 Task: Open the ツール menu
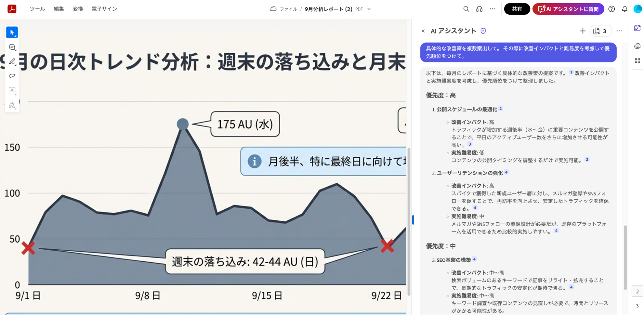[37, 9]
